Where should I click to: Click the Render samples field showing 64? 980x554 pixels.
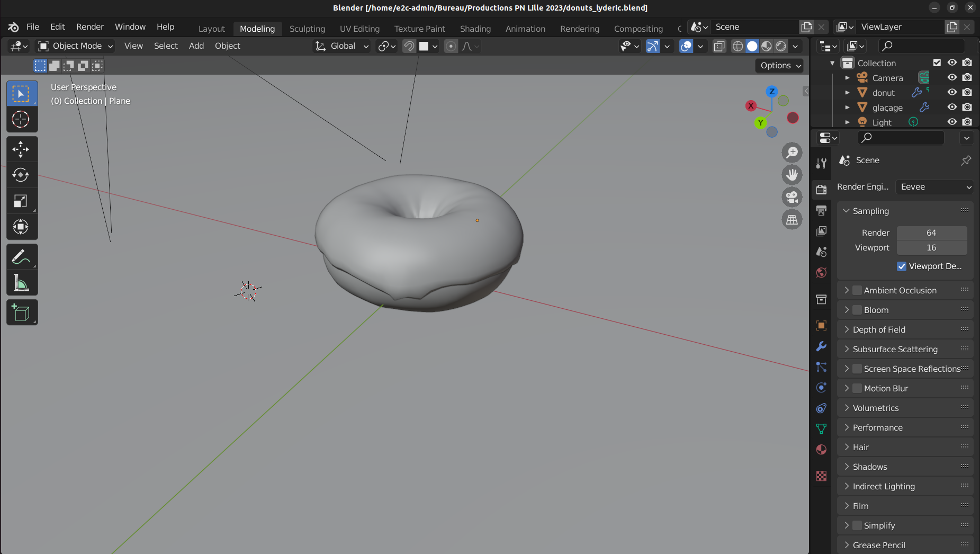click(931, 233)
